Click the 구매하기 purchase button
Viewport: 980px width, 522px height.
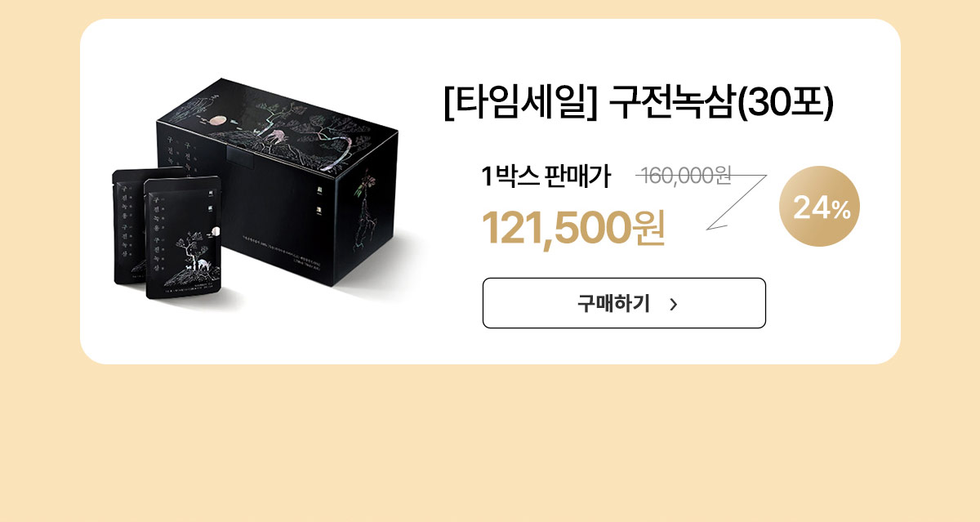[x=624, y=303]
